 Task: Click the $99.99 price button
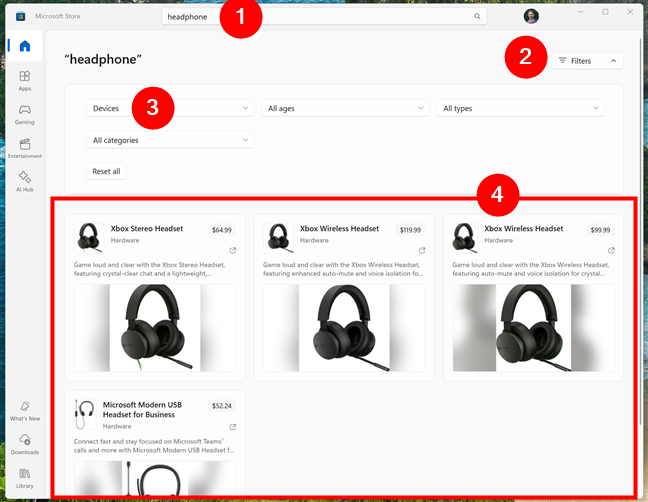click(x=600, y=230)
